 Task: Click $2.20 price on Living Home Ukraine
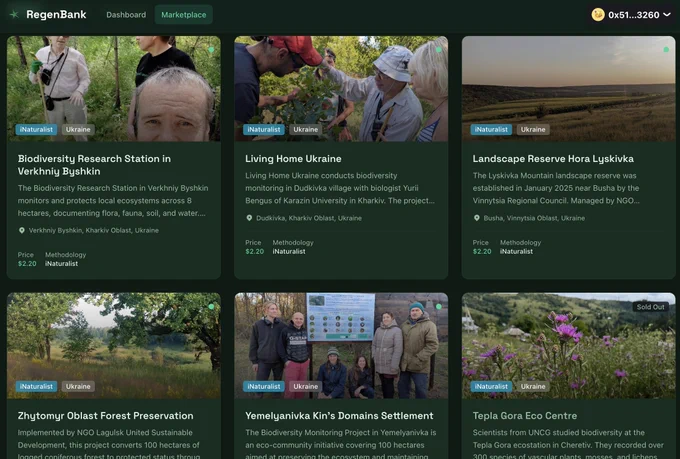[x=255, y=251]
